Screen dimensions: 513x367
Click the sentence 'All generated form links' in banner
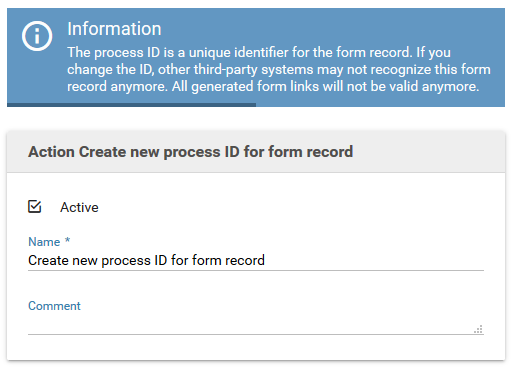[325, 86]
